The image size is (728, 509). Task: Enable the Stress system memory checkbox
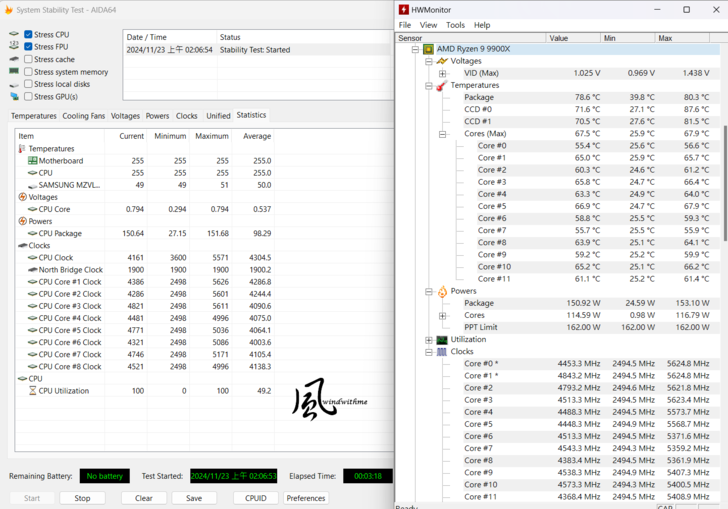click(29, 72)
